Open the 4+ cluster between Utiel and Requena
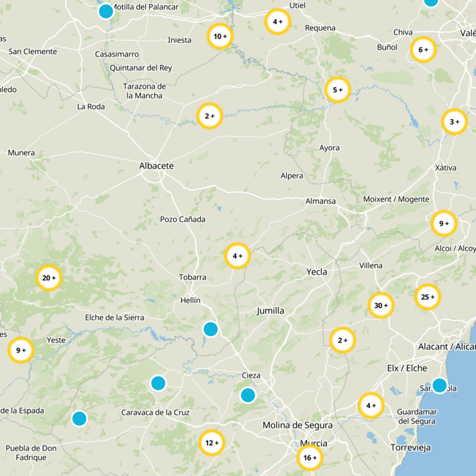Screen dimensions: 476x476 click(x=277, y=21)
